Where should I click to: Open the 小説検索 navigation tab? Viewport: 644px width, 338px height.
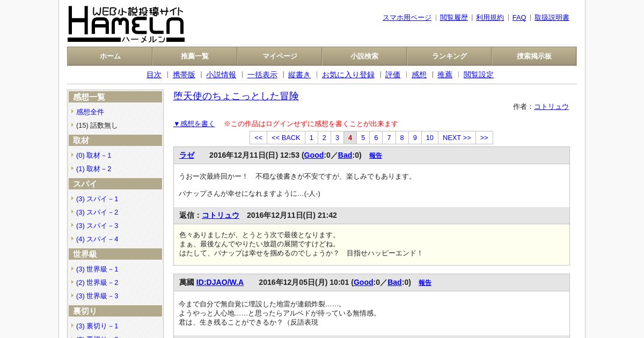click(364, 56)
